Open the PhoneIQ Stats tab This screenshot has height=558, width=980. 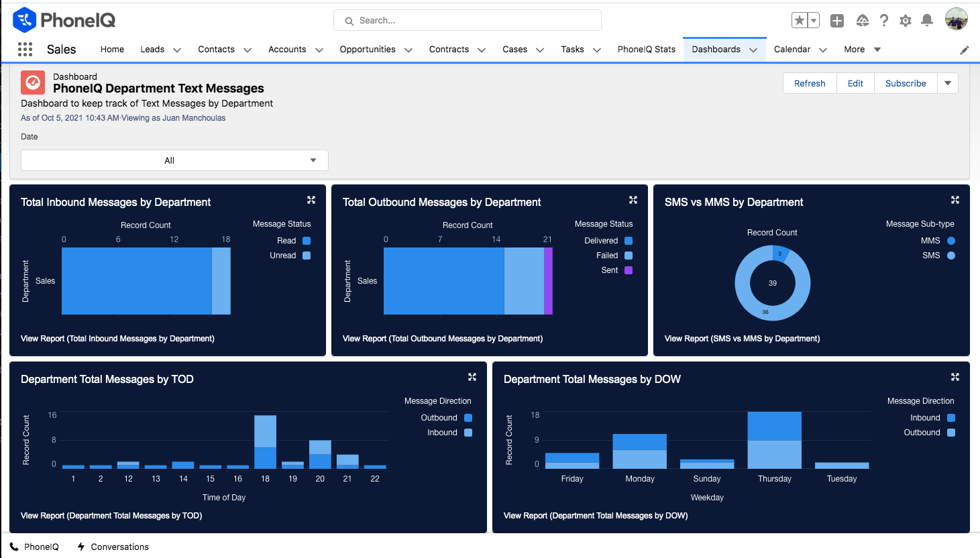(x=647, y=50)
